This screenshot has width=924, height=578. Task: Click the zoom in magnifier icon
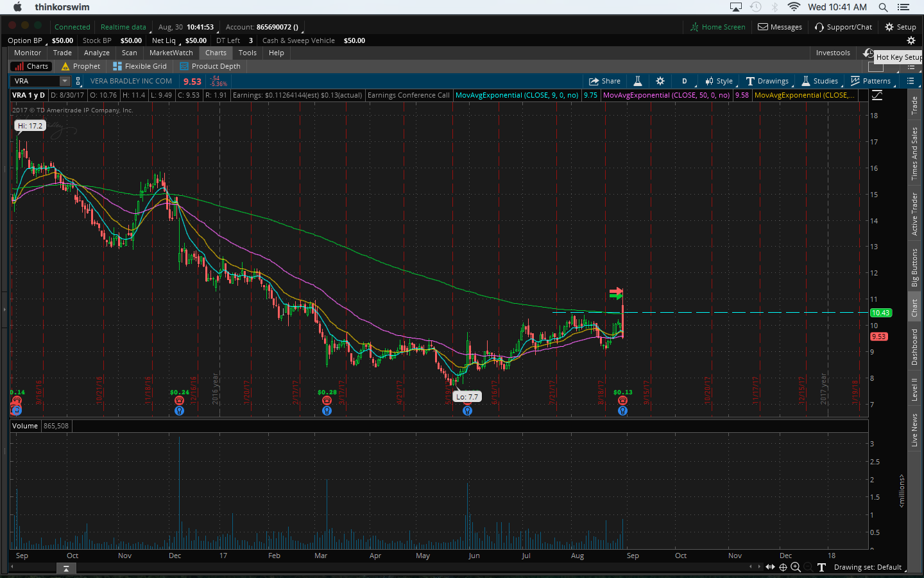pos(796,567)
